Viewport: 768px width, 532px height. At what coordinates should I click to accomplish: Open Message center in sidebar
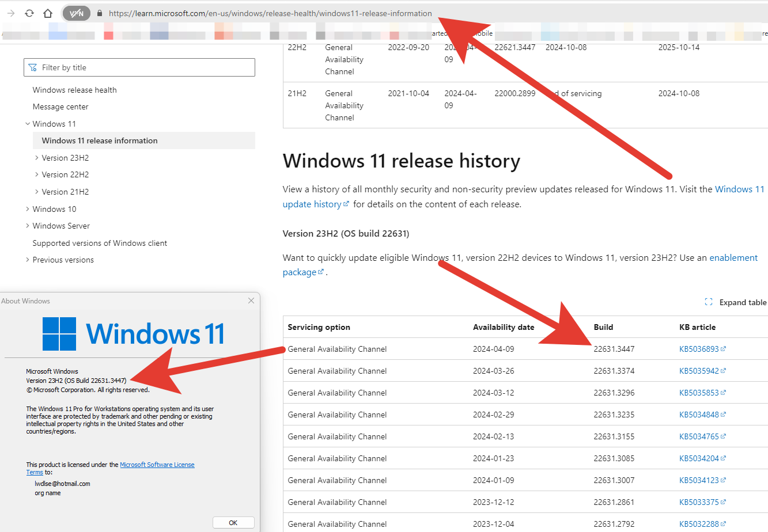pyautogui.click(x=60, y=107)
